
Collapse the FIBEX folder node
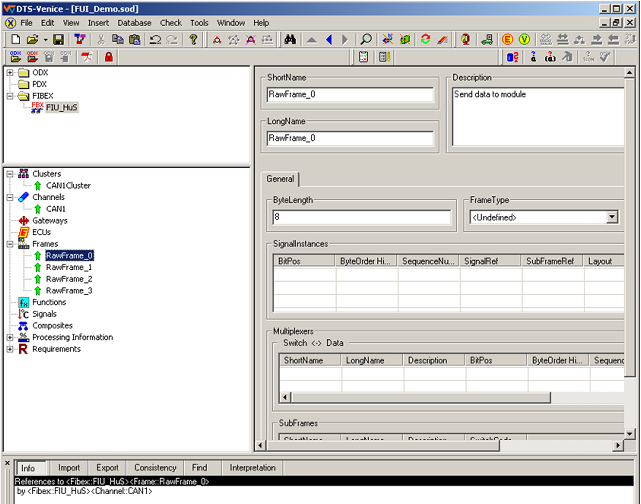[10, 96]
